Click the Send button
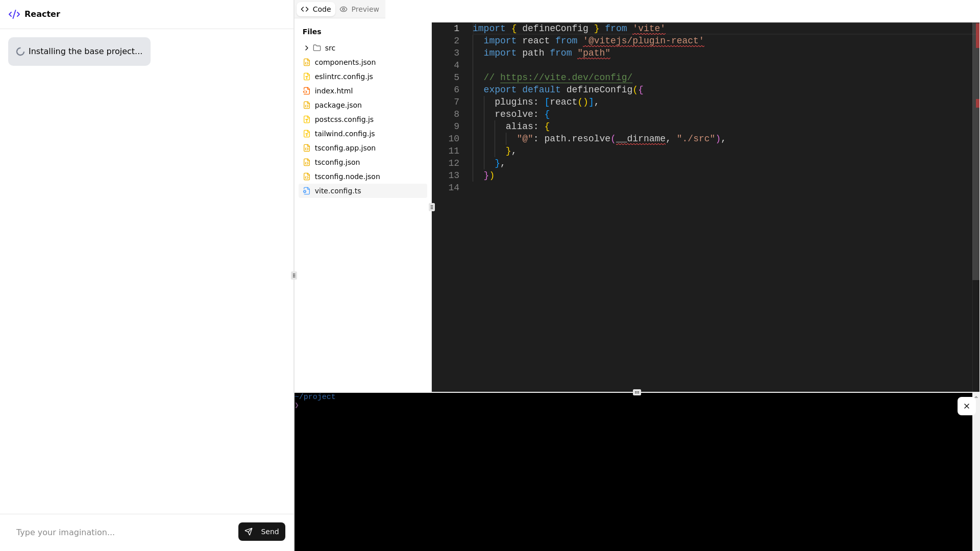Image resolution: width=980 pixels, height=551 pixels. tap(262, 532)
